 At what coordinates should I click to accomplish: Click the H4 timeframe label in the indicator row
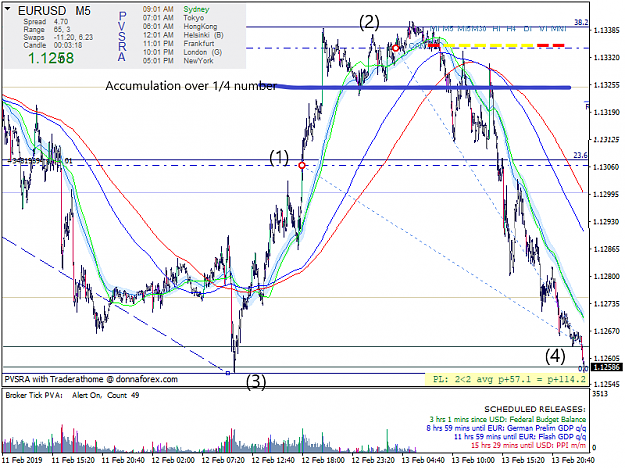point(511,29)
